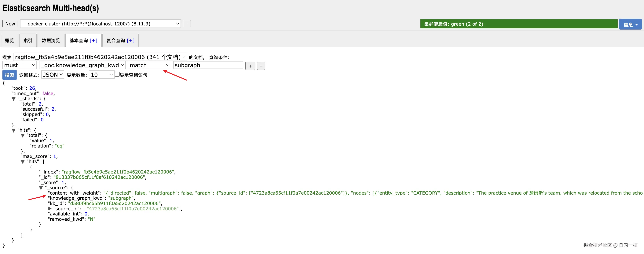
Task: Expand the source_id array in results
Action: point(49,208)
